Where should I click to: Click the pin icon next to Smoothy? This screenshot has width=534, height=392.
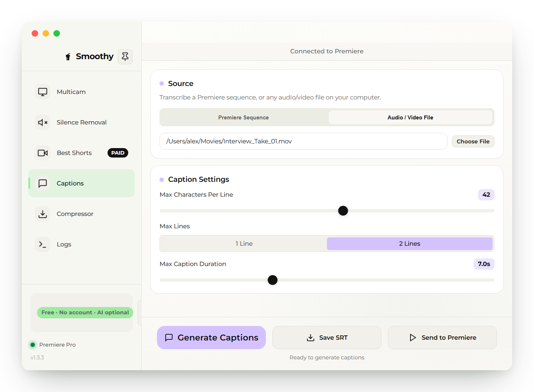(125, 57)
